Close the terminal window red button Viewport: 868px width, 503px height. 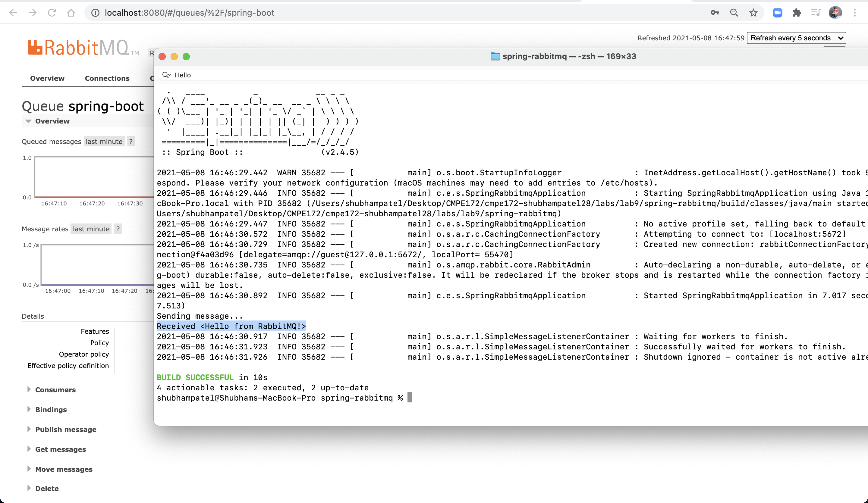tap(162, 56)
